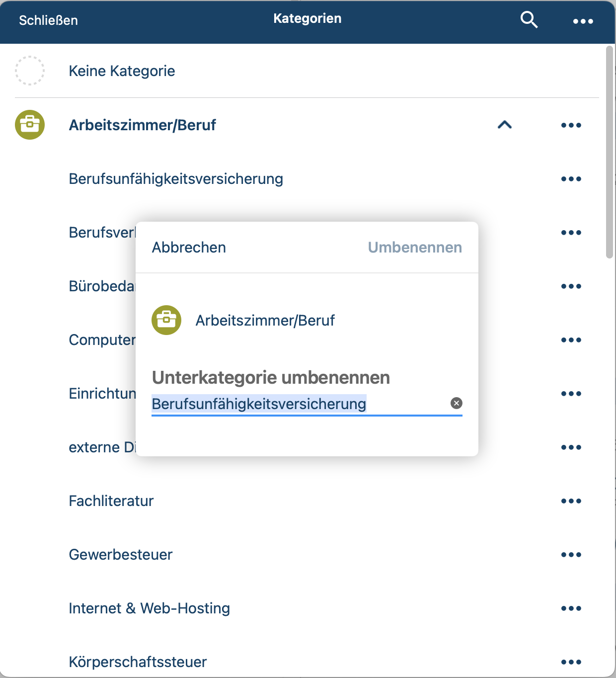Screen dimensions: 616x678
Task: Select Körperschaftssteuer subcategory
Action: (138, 662)
